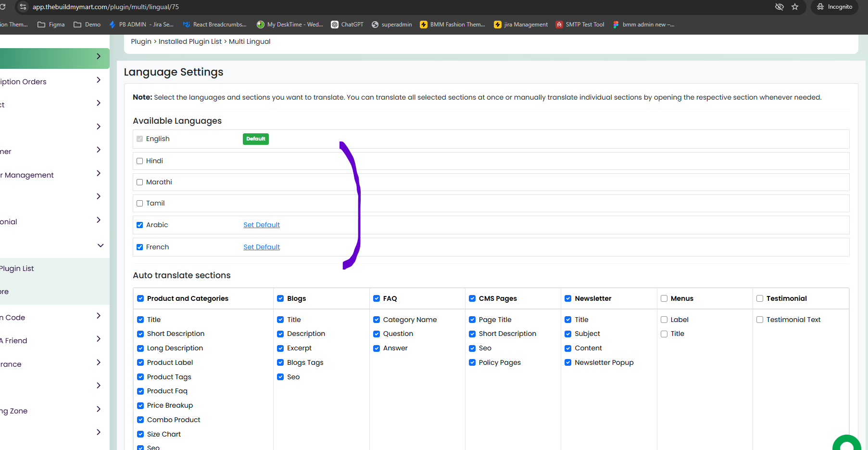
Task: Expand the green highlighted sidebar item chevron
Action: [x=99, y=56]
